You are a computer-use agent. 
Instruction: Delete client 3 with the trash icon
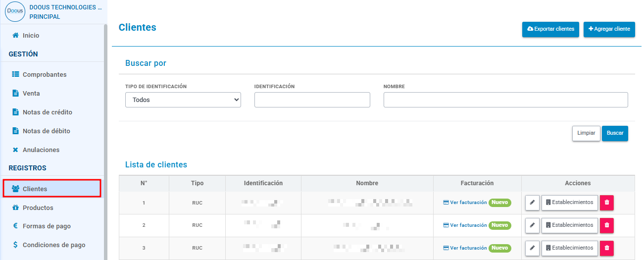607,248
